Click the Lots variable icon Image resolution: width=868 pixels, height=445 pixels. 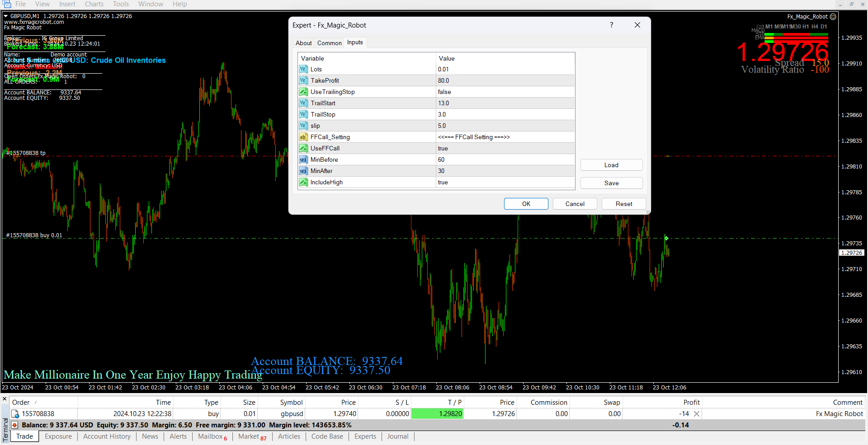(x=303, y=69)
